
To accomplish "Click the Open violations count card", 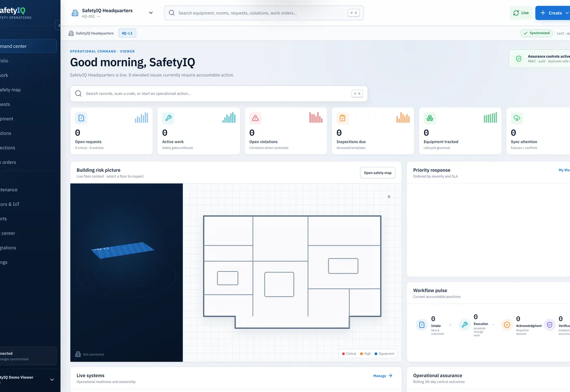I will click(x=286, y=131).
